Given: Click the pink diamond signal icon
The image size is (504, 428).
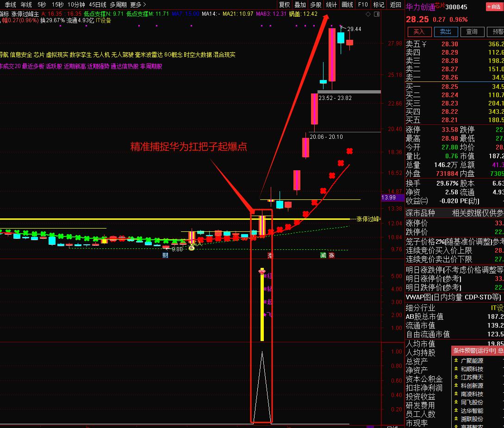Looking at the screenshot, I should pos(262,273).
